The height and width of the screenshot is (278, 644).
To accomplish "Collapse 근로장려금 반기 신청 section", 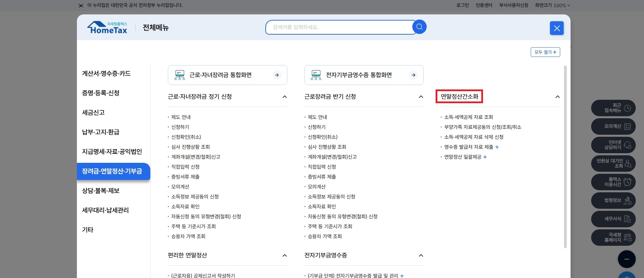I will coord(421,97).
